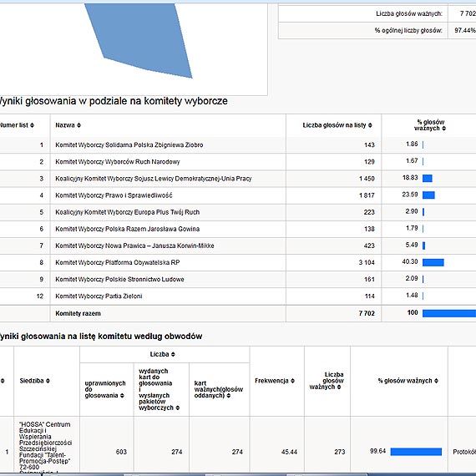The width and height of the screenshot is (476, 476).
Task: Click heading Wyniki głosowania w podziale na komitety wyborcze
Action: coord(113,101)
